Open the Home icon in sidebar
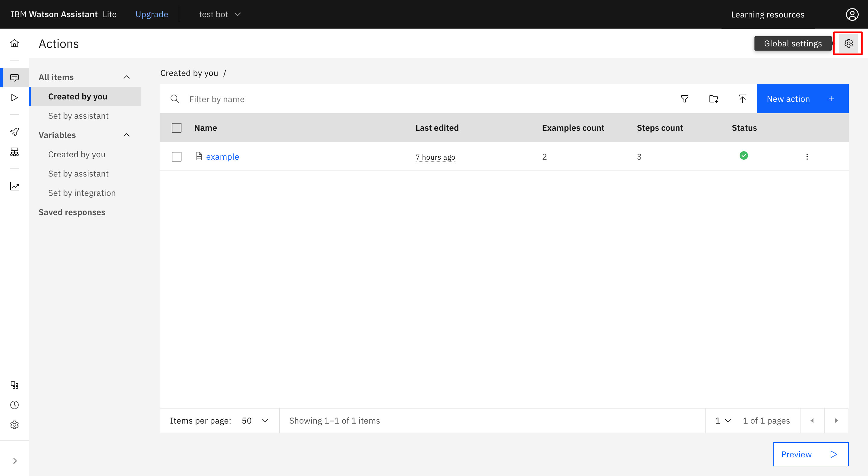The height and width of the screenshot is (476, 868). pyautogui.click(x=14, y=43)
